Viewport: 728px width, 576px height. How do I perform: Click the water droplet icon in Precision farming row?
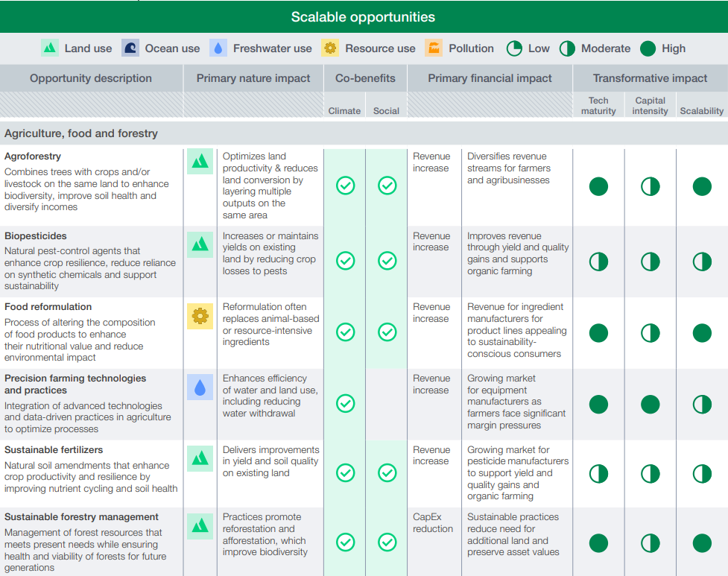tap(200, 387)
